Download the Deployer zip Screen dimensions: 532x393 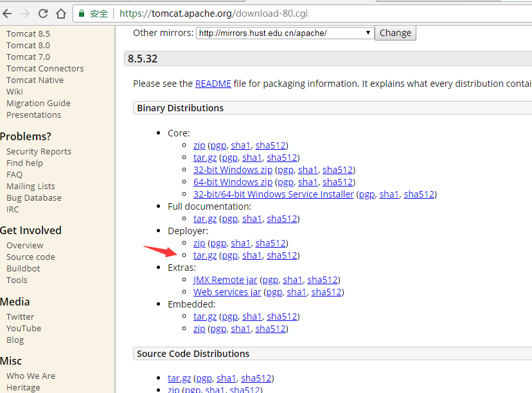point(199,243)
